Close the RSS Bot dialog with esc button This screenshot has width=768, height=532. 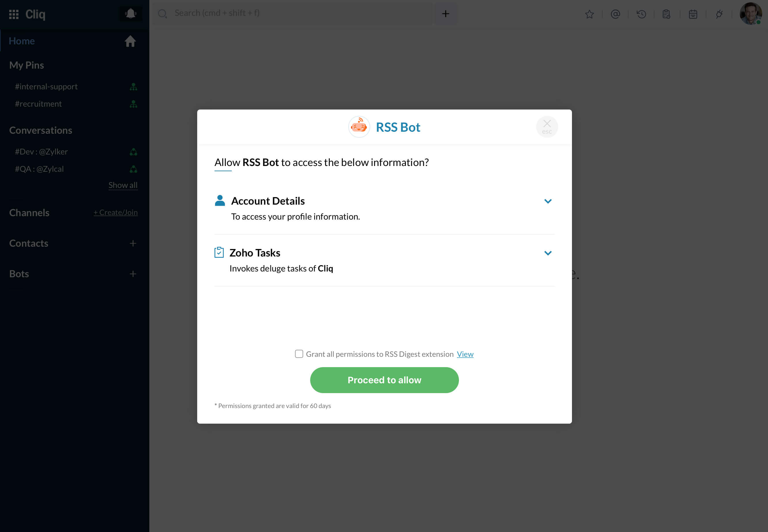547,127
